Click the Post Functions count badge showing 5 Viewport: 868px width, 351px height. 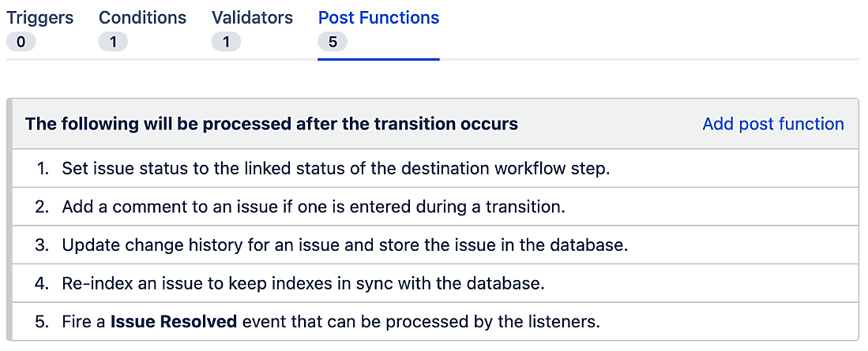click(333, 42)
